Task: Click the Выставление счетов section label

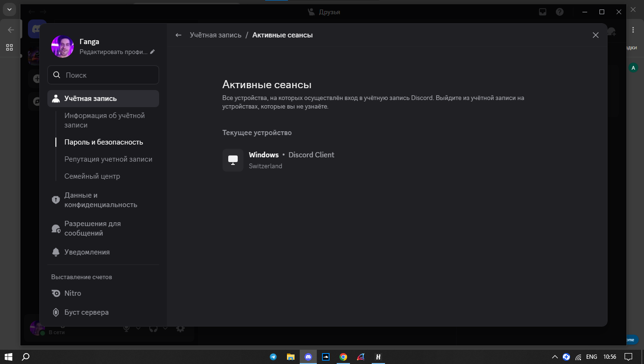Action: [81, 277]
